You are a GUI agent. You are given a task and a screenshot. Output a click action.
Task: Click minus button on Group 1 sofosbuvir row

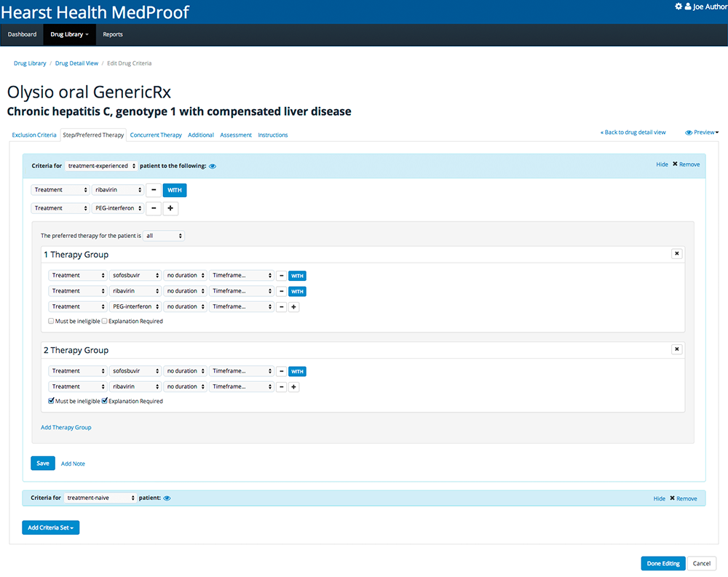click(281, 276)
